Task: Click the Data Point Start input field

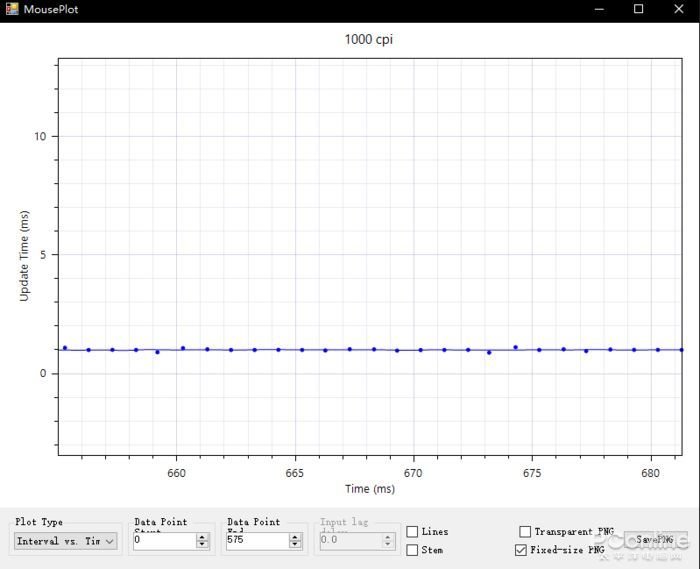Action: (x=163, y=541)
